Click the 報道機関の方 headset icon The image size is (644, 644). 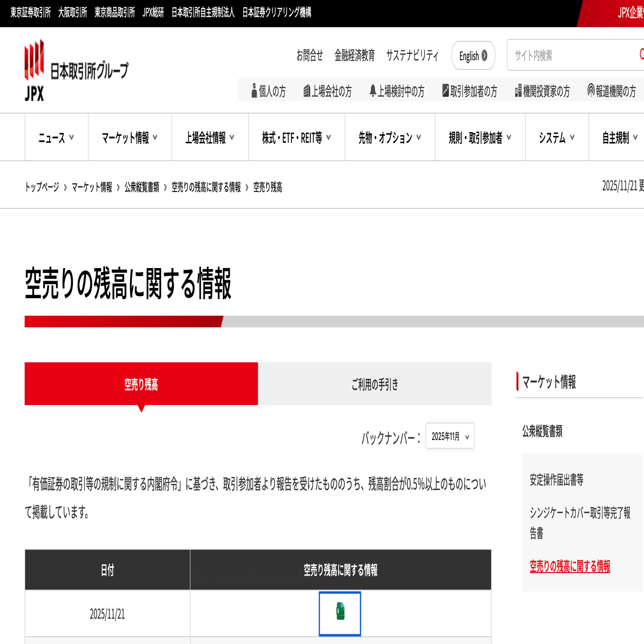(x=591, y=90)
